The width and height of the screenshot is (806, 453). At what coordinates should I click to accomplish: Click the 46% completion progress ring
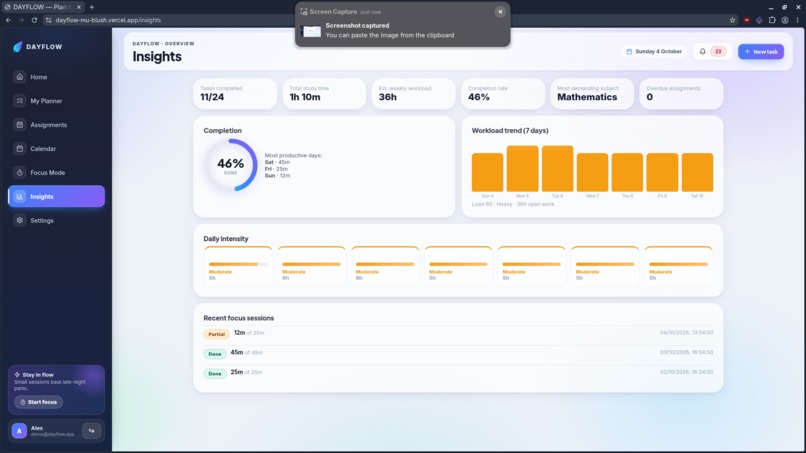point(230,165)
